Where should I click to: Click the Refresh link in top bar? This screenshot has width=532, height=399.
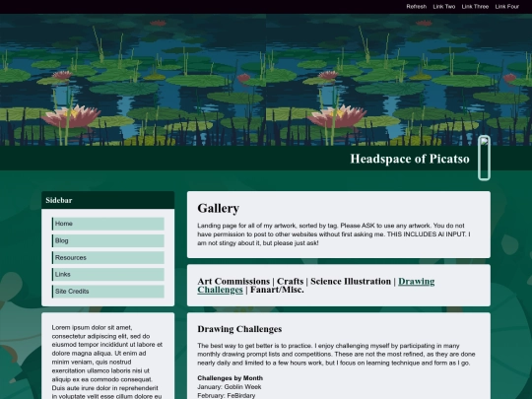coord(417,7)
